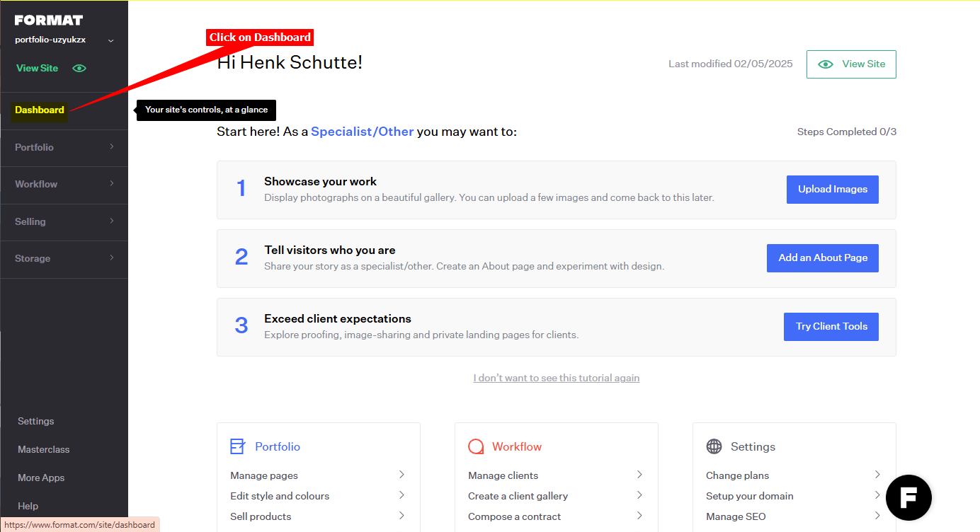The image size is (980, 532).
Task: Click the chevron next to Setup your domain
Action: pos(877,495)
